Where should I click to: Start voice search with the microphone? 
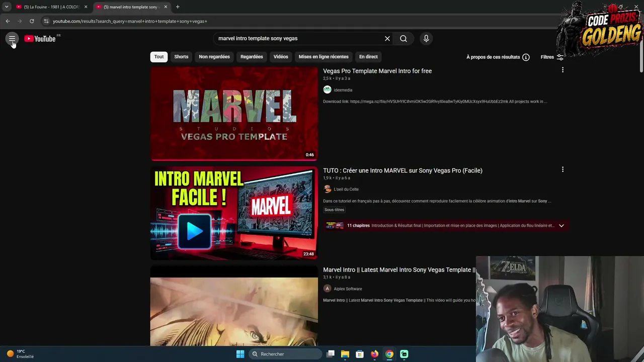426,39
